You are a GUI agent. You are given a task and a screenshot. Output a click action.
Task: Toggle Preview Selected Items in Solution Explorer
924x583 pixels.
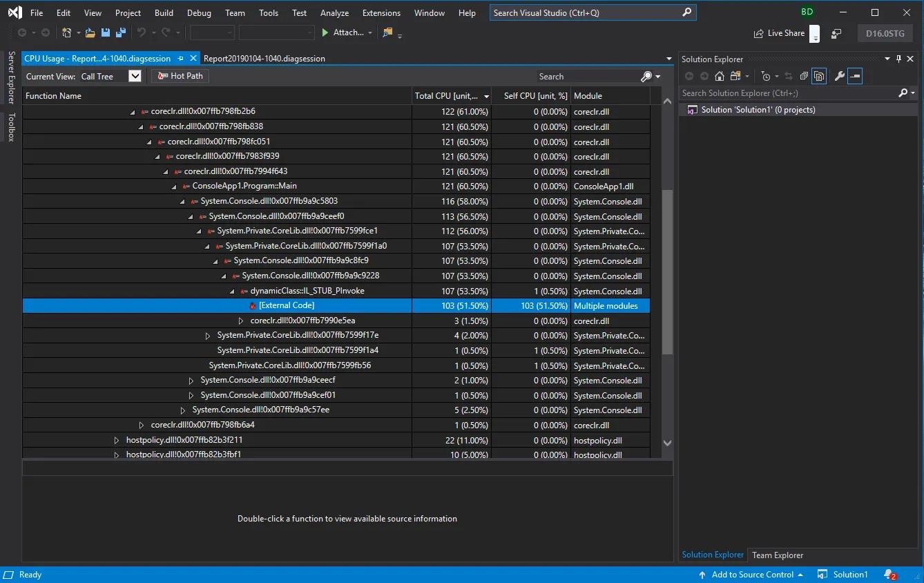(x=855, y=76)
